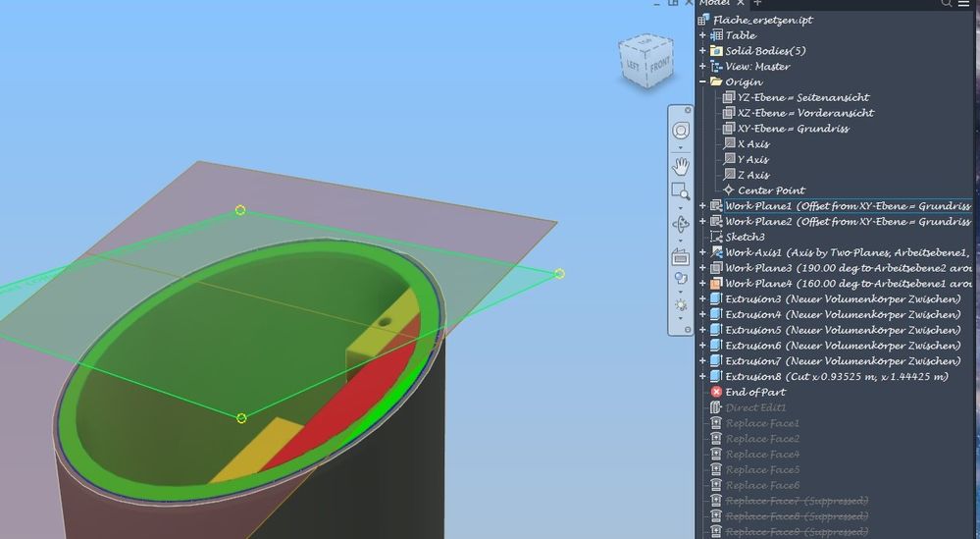Image resolution: width=980 pixels, height=539 pixels.
Task: Select the Replace Face4 feature
Action: (762, 454)
